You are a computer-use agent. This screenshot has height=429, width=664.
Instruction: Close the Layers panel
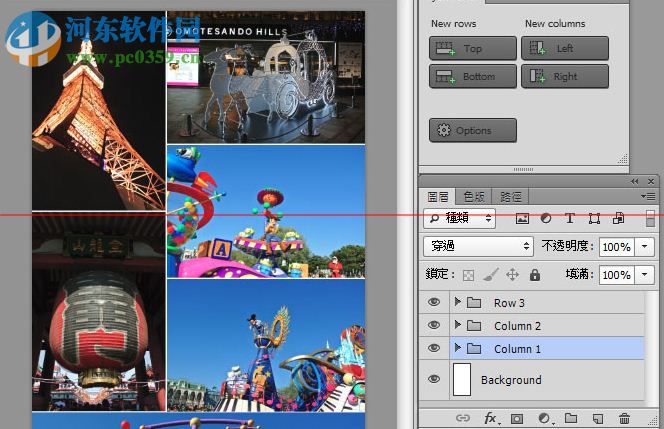click(x=651, y=181)
